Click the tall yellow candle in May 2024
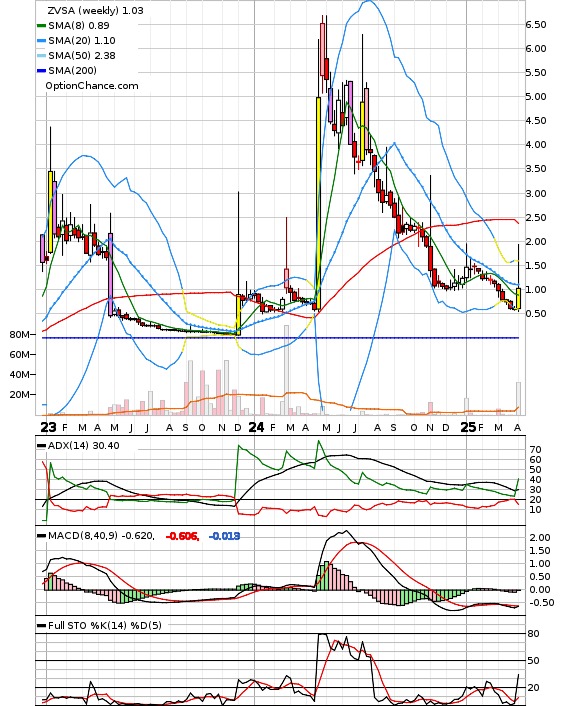 click(x=318, y=203)
